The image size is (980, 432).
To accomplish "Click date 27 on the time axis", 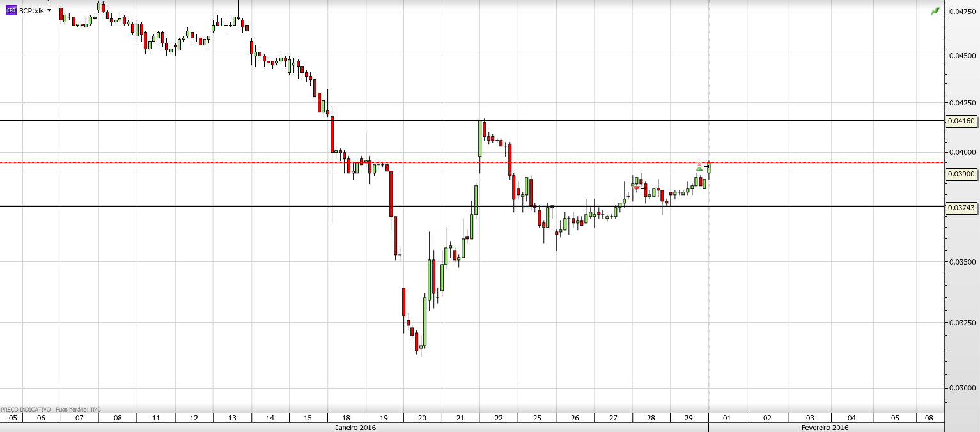I will click(613, 418).
